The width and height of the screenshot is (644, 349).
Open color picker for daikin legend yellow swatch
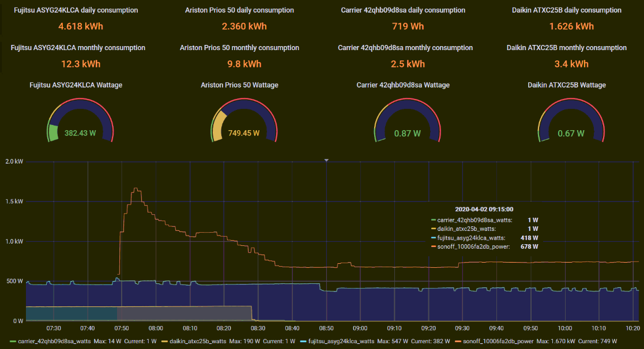pos(164,341)
